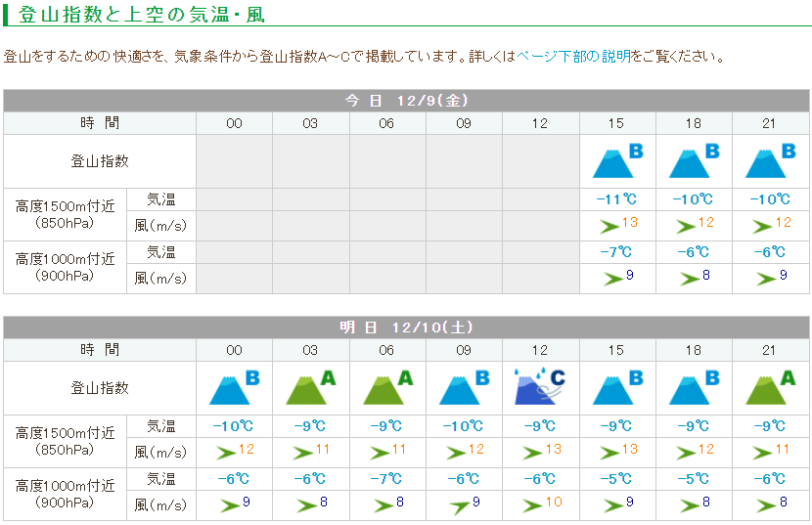Screen dimensions: 812x525
Task: Click today's 15:00 climbing index B icon
Action: 617,161
